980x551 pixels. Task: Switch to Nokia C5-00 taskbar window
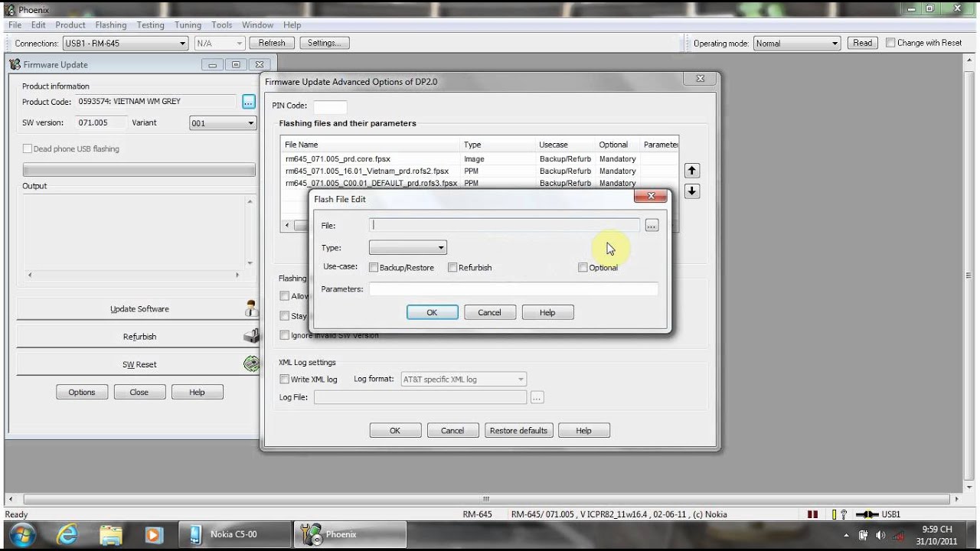click(x=235, y=534)
